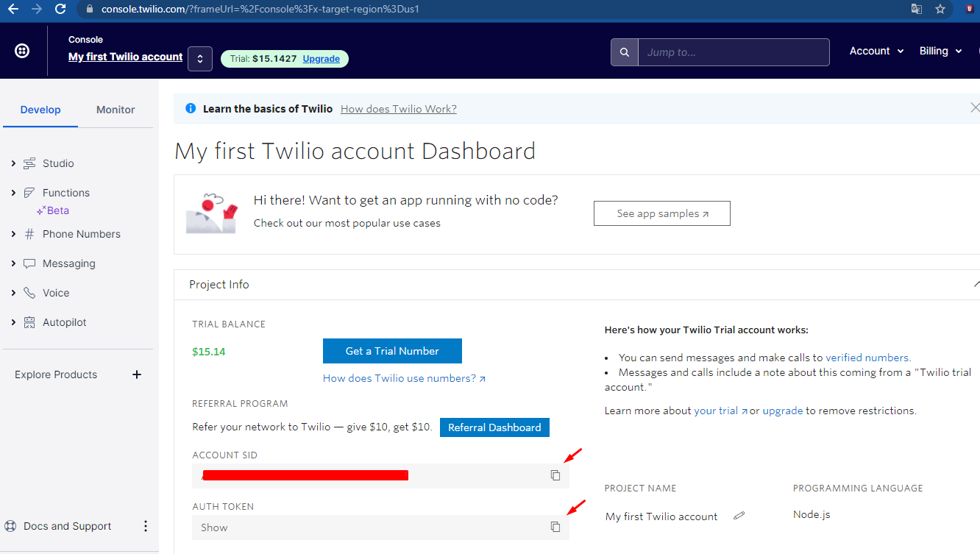This screenshot has height=554, width=980.
Task: Click the search magnifier icon
Action: coord(625,52)
